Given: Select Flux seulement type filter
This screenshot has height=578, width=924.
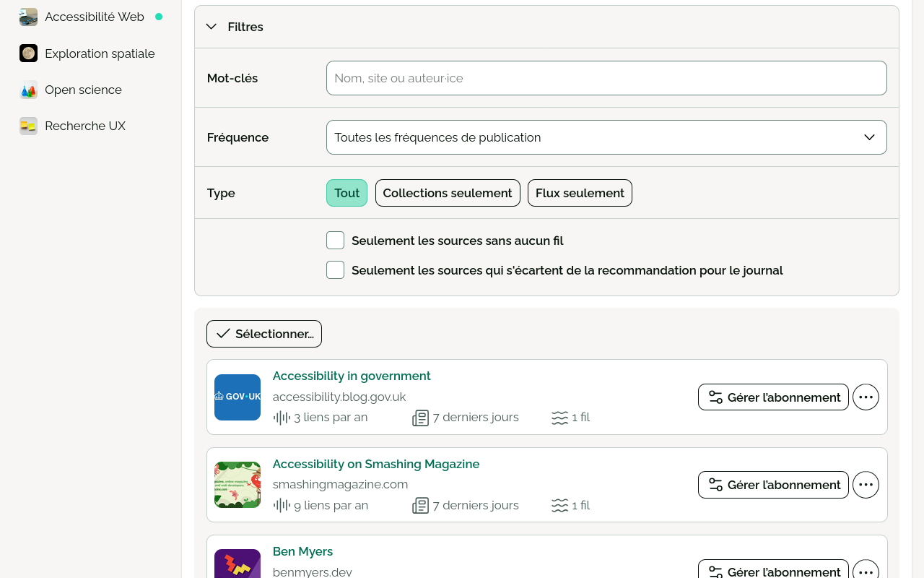Looking at the screenshot, I should [x=580, y=193].
